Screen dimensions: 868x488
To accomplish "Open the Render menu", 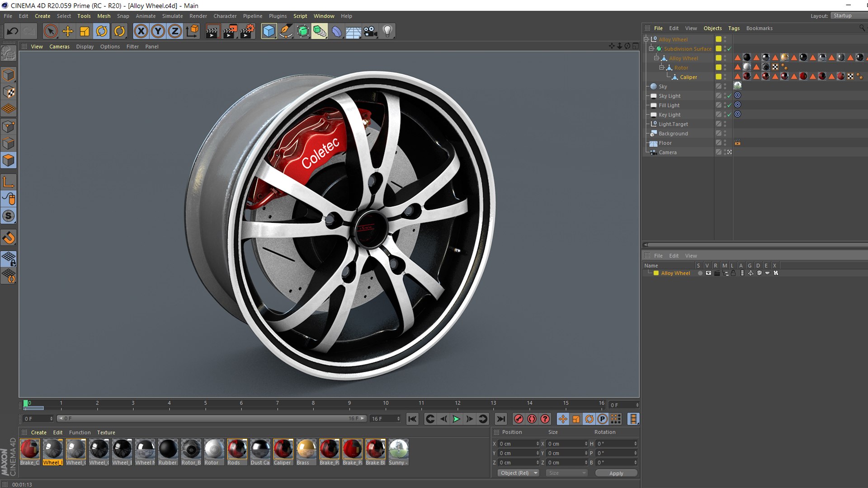I will (198, 16).
